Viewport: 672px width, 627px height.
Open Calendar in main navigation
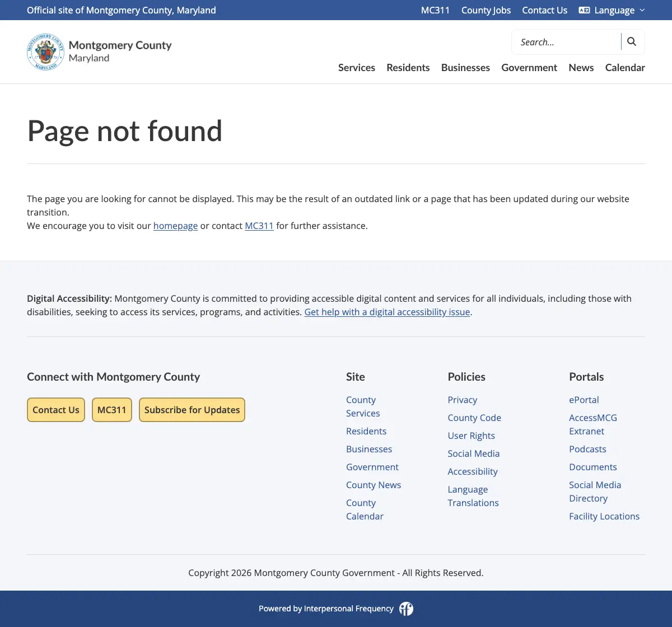[x=625, y=68]
